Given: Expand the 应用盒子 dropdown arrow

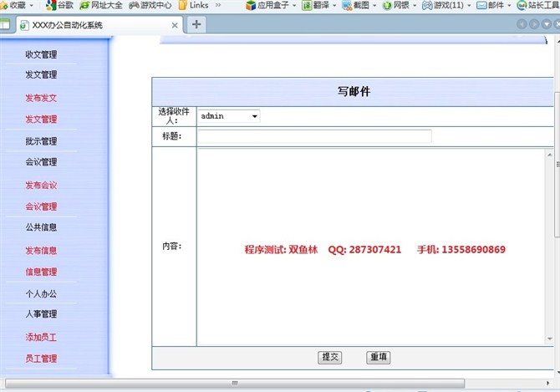Looking at the screenshot, I should pyautogui.click(x=294, y=5).
